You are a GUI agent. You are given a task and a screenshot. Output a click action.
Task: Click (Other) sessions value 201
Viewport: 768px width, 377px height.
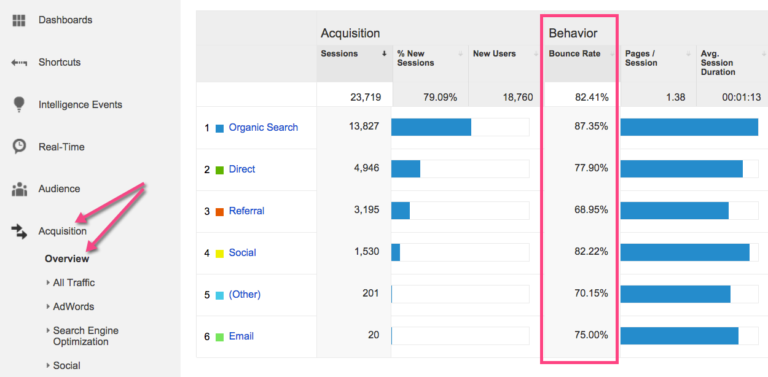tap(372, 293)
